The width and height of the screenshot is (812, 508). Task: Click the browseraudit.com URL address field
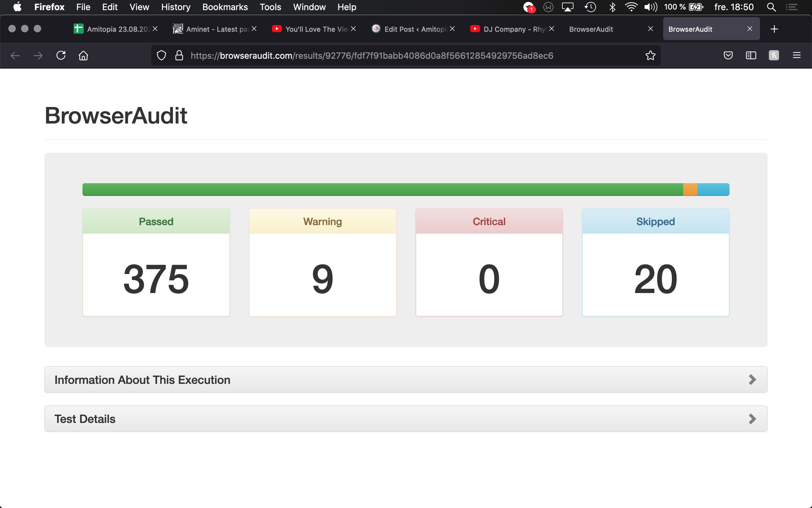point(406,56)
